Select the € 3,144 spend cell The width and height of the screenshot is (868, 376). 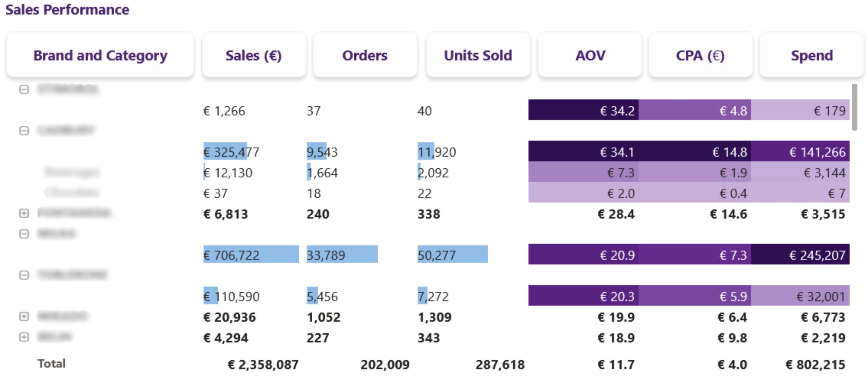pyautogui.click(x=800, y=172)
